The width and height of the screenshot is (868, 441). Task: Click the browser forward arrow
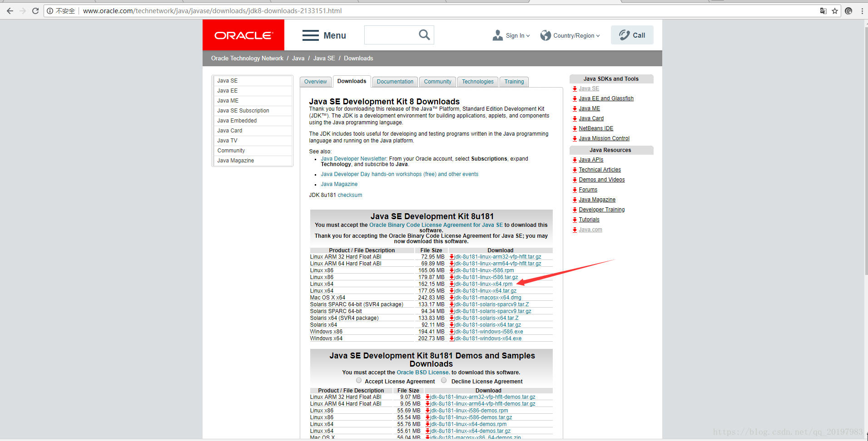click(23, 11)
